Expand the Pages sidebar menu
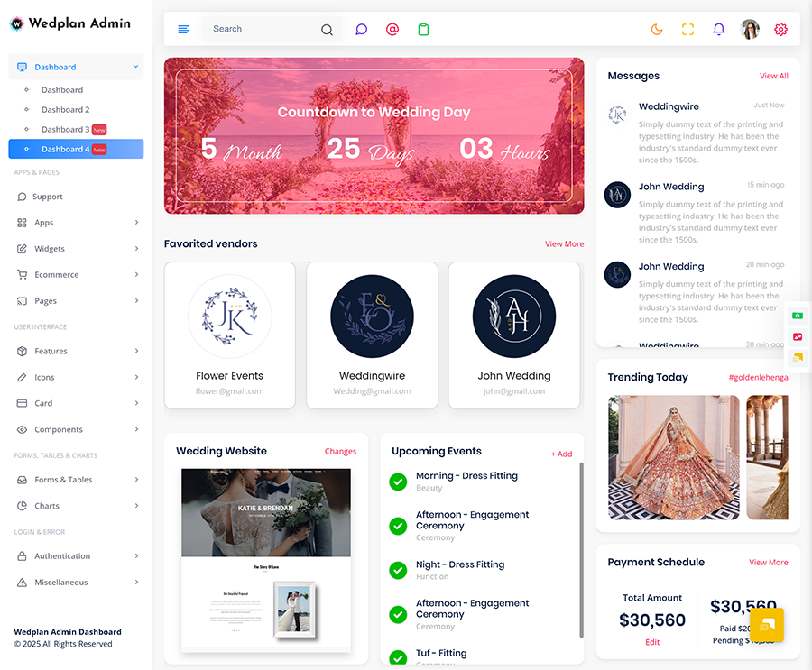Screen dimensions: 812x670 point(76,301)
